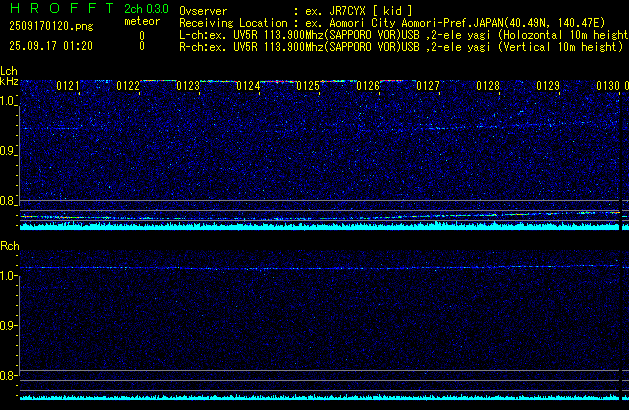Click the 0.8 kHz tick on Lch axis
The width and height of the screenshot is (629, 410).
click(8, 201)
